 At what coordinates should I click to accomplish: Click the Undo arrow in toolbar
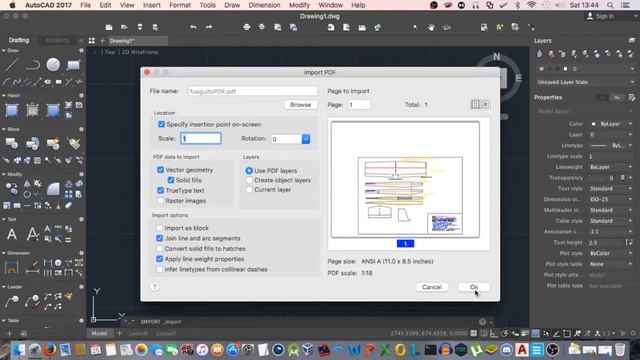click(193, 27)
